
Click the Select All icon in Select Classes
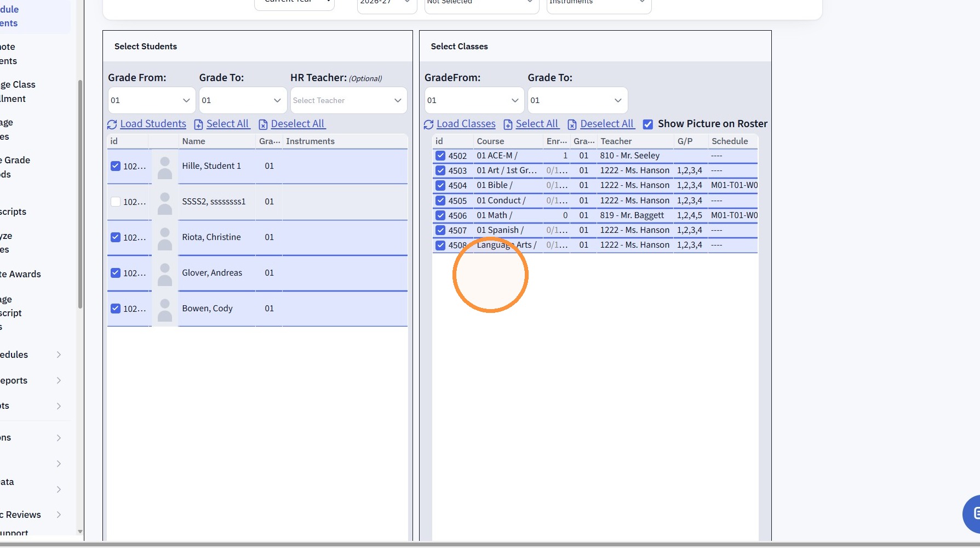pos(508,124)
